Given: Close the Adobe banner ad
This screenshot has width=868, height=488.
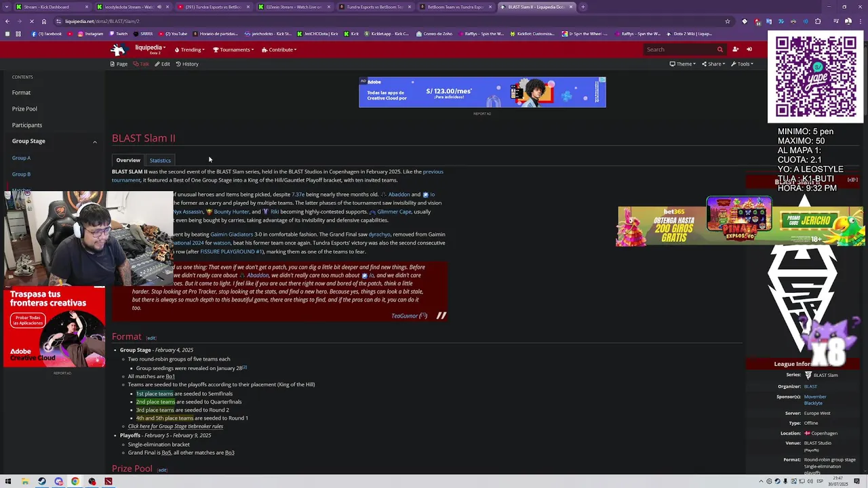Looking at the screenshot, I should pyautogui.click(x=601, y=81).
